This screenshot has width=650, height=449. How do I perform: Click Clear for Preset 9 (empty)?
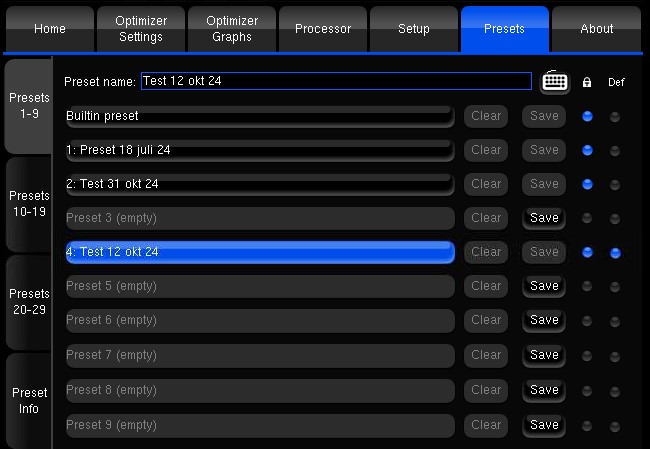click(x=486, y=425)
